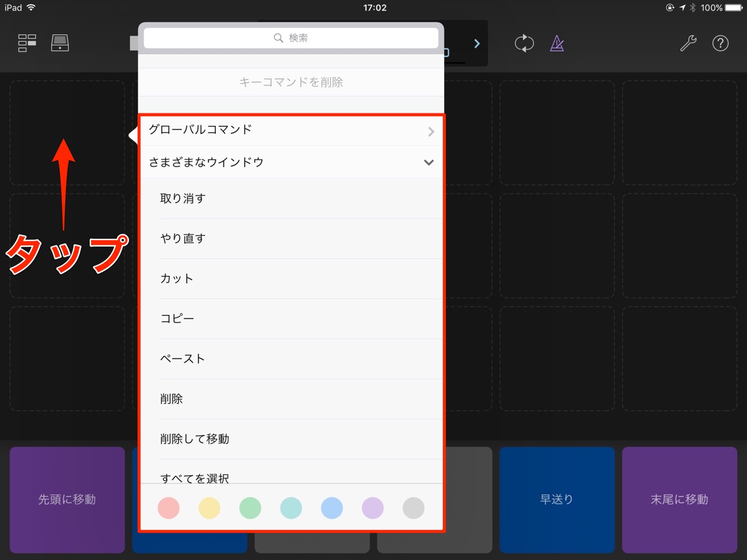
Task: Choose the gray color swatch
Action: (x=413, y=508)
